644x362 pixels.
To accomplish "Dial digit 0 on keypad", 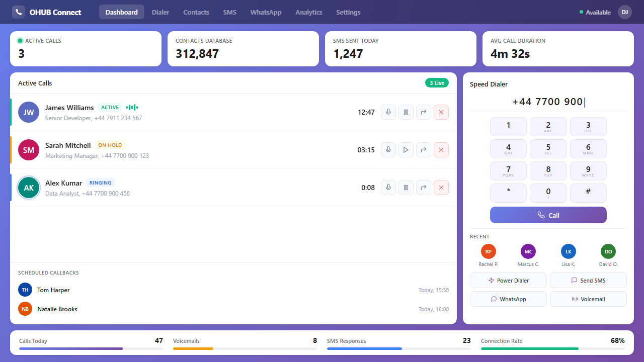I will pyautogui.click(x=548, y=193).
